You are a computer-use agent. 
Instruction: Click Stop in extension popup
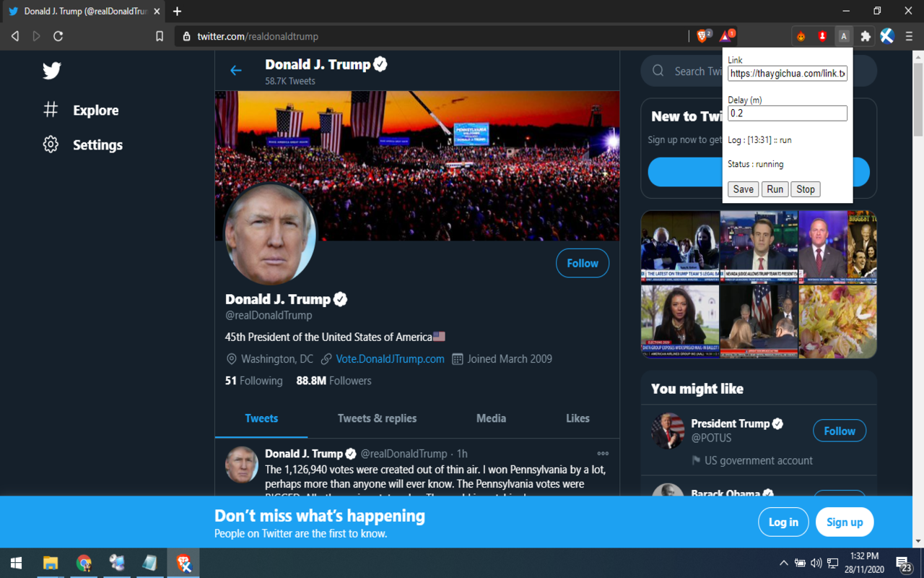click(806, 189)
